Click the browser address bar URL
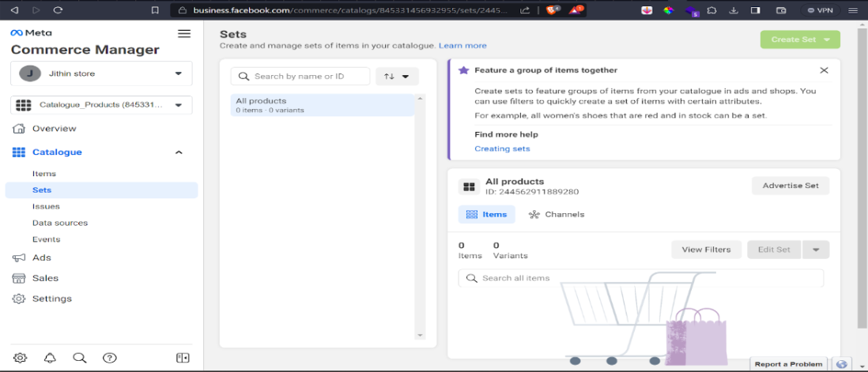 pos(349,10)
